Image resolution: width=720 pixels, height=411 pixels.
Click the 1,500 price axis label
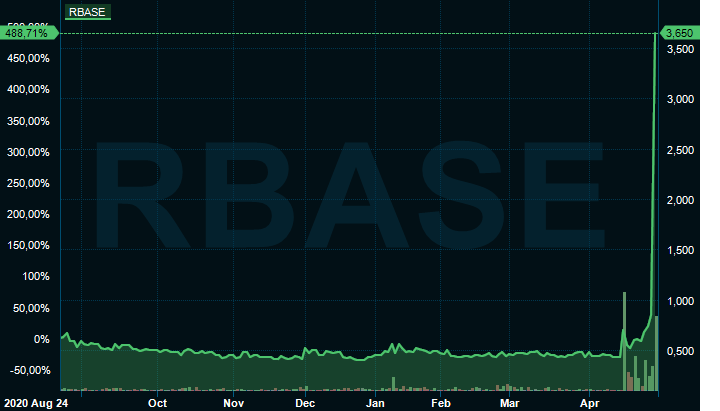(x=680, y=250)
